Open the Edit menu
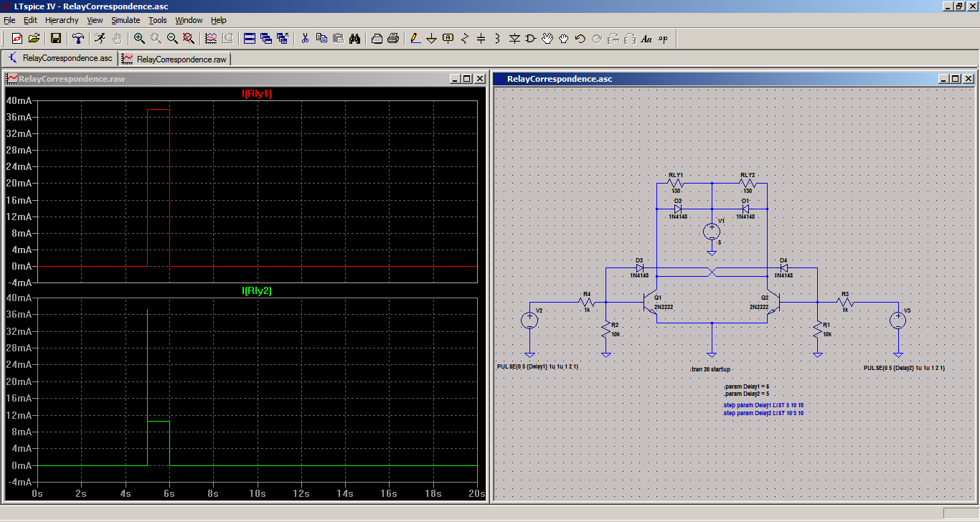Screen dimensions: 980x522 pos(30,20)
